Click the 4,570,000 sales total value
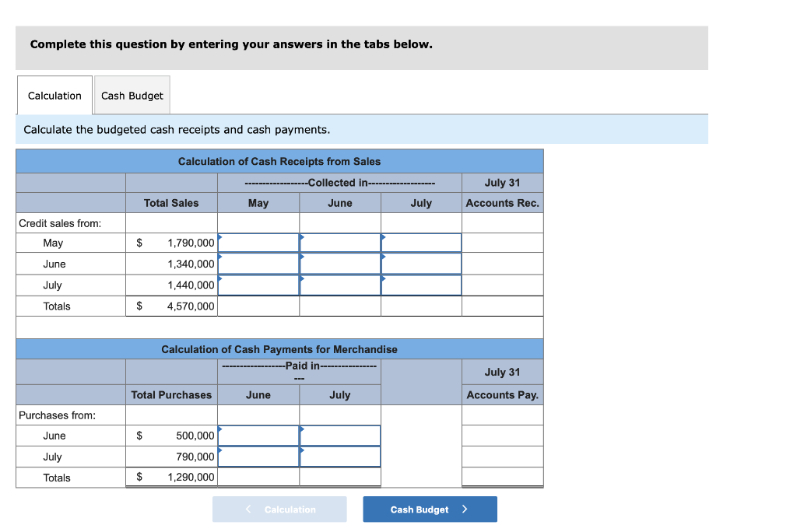This screenshot has width=797, height=532. point(191,306)
